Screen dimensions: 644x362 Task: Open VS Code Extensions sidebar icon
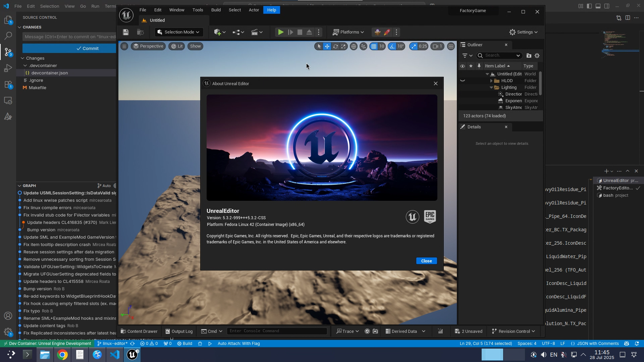tap(8, 85)
